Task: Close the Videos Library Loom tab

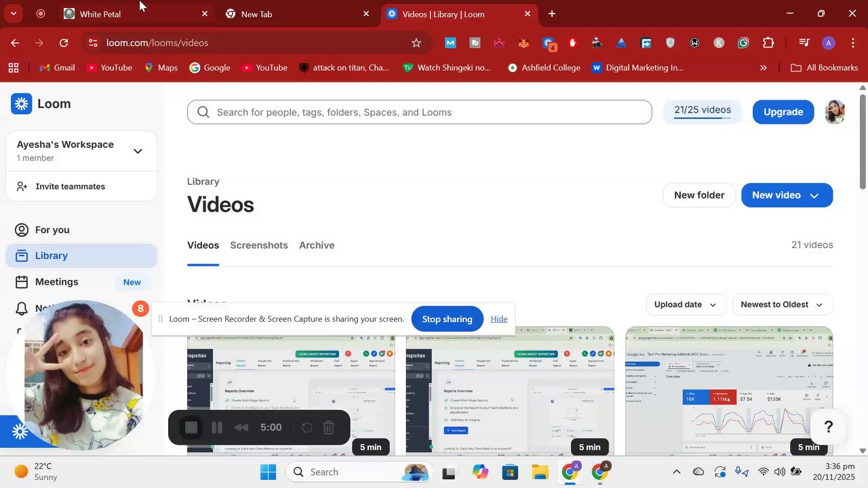Action: click(x=528, y=14)
